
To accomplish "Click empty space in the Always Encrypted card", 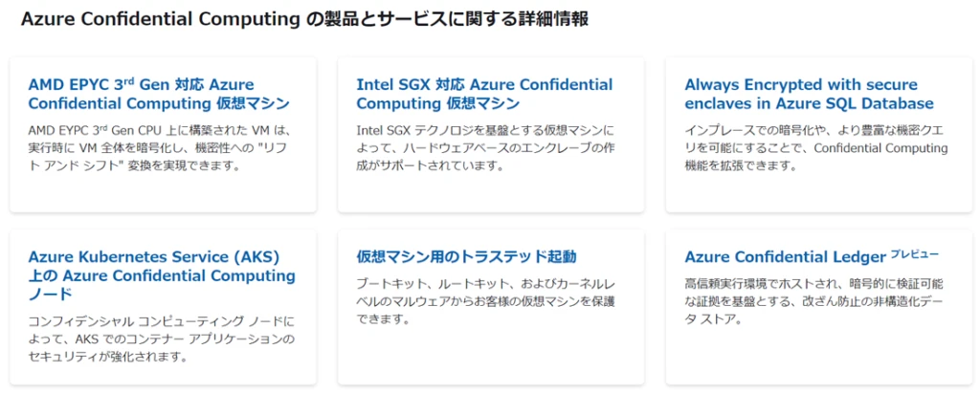I will (x=815, y=191).
